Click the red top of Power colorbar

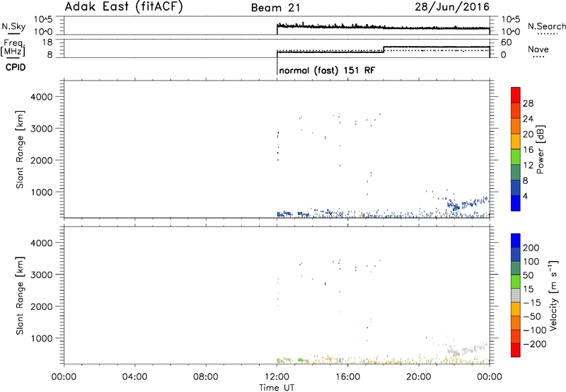coord(516,95)
